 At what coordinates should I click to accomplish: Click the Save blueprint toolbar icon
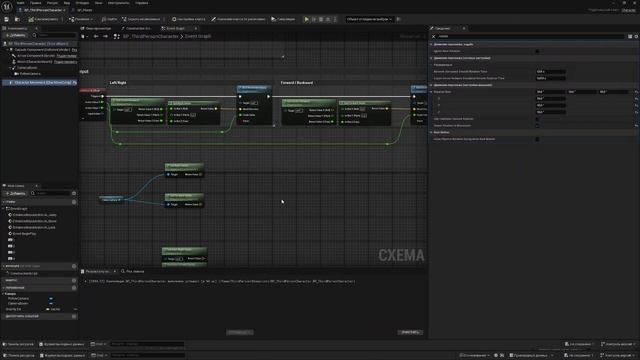pos(7,19)
